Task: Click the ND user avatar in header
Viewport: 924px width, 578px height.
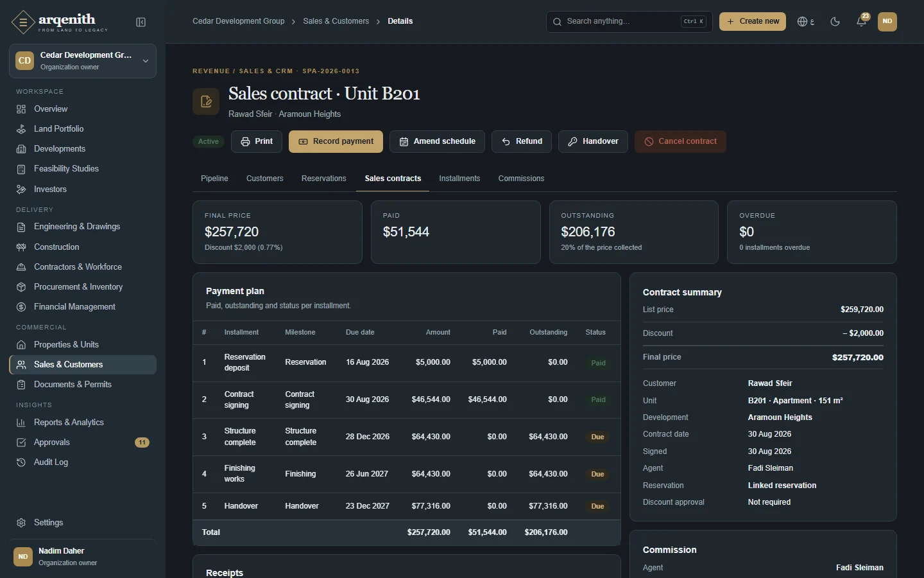Action: 887,21
